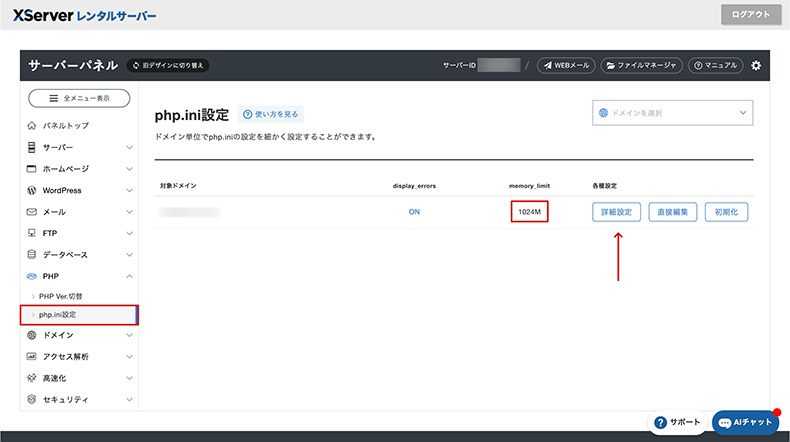Click the XServer logo at top left

85,15
